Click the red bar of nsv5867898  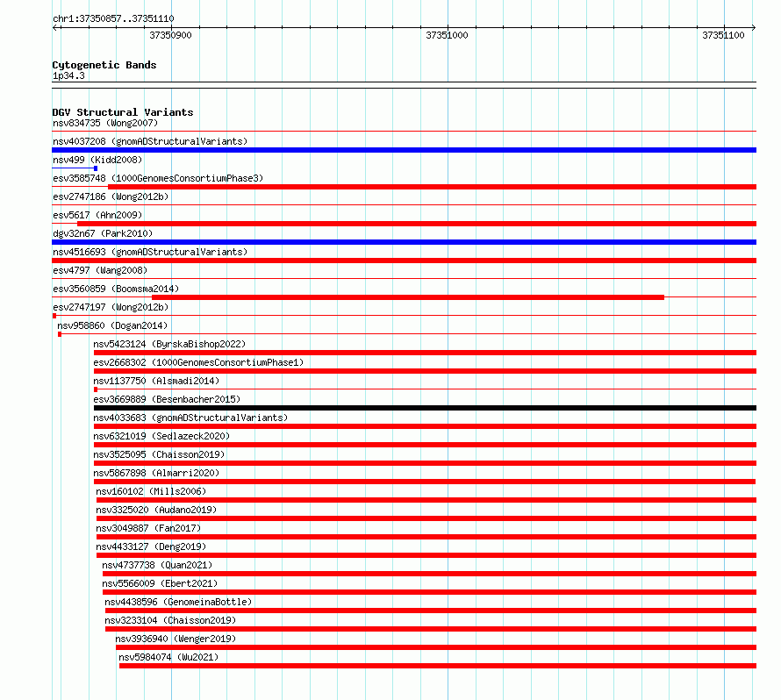(425, 482)
